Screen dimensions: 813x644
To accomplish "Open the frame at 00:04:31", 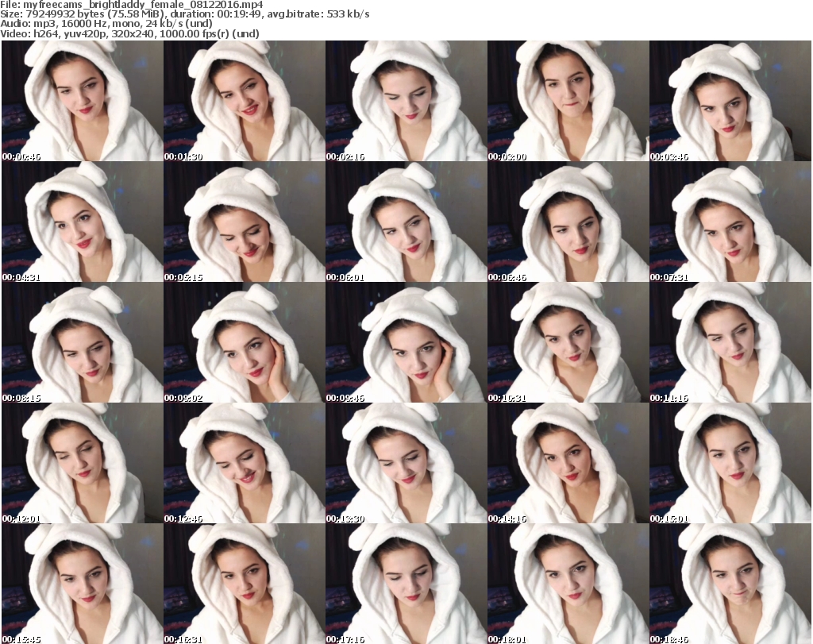I will coord(83,222).
